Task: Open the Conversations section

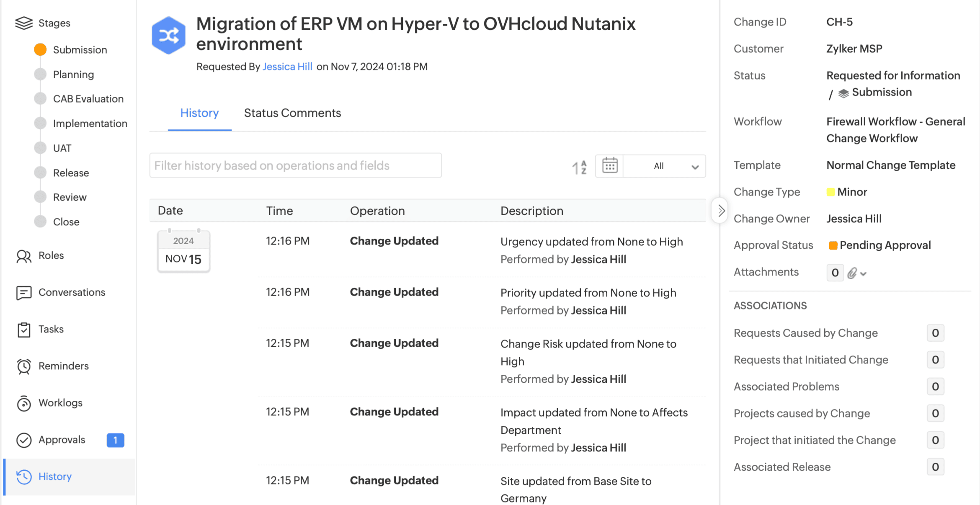Action: click(71, 292)
